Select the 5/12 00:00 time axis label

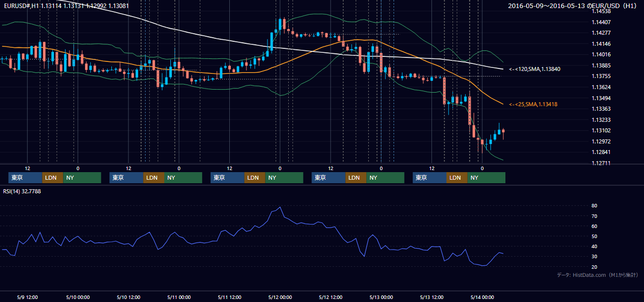coord(280,297)
